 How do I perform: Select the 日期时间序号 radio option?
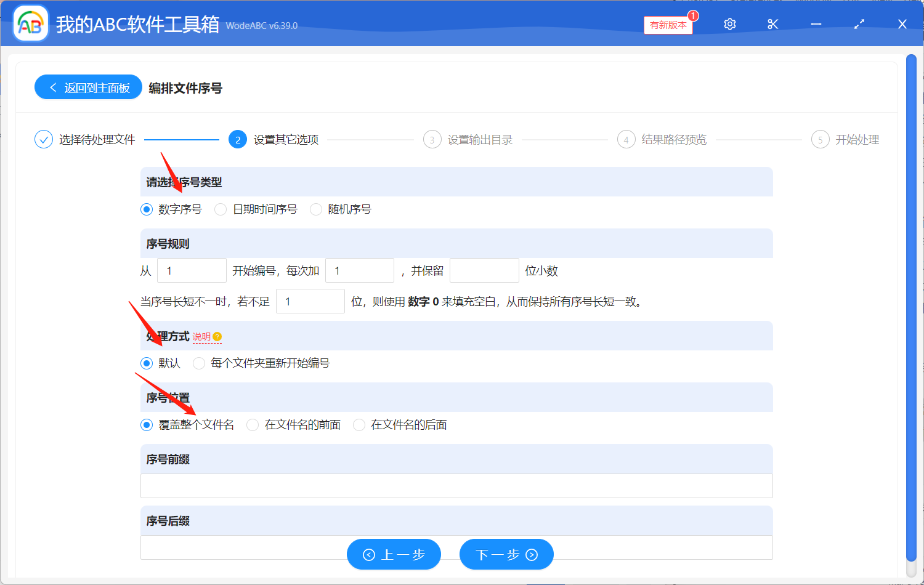tap(221, 209)
